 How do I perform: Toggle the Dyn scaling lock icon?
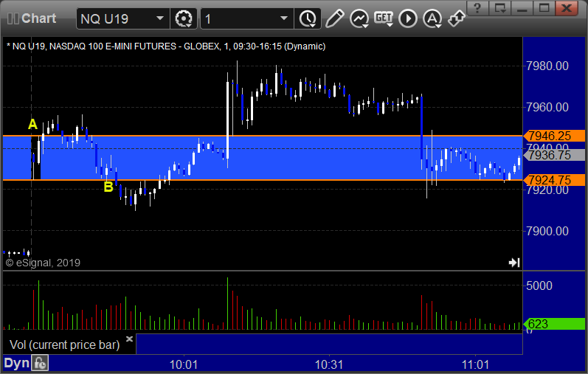point(40,363)
